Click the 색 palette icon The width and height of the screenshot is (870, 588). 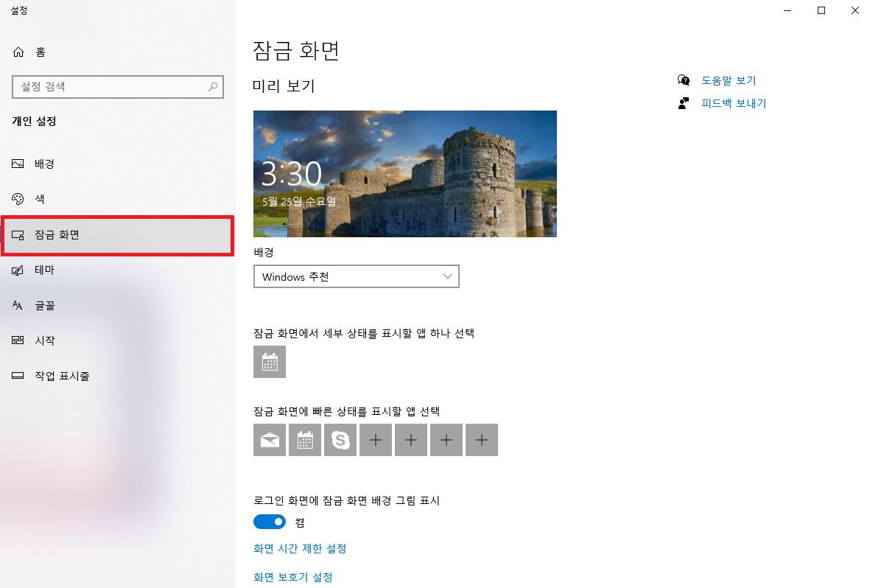(x=18, y=199)
